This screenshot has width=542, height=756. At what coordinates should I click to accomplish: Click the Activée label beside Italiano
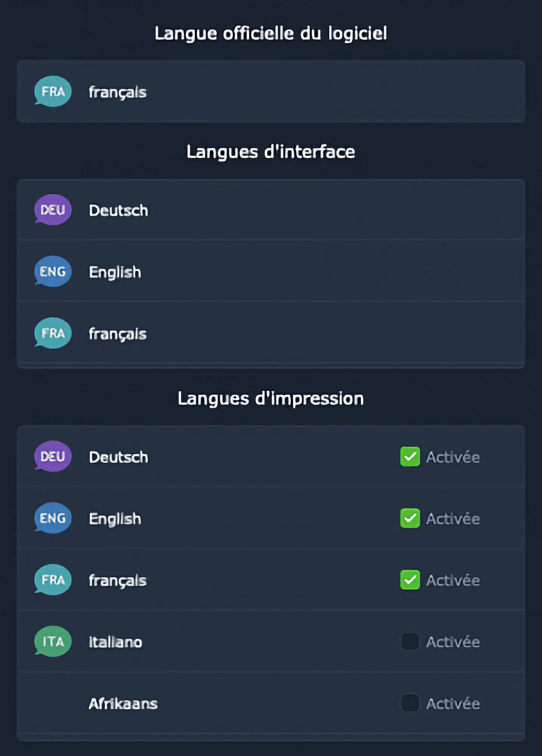[x=453, y=642]
